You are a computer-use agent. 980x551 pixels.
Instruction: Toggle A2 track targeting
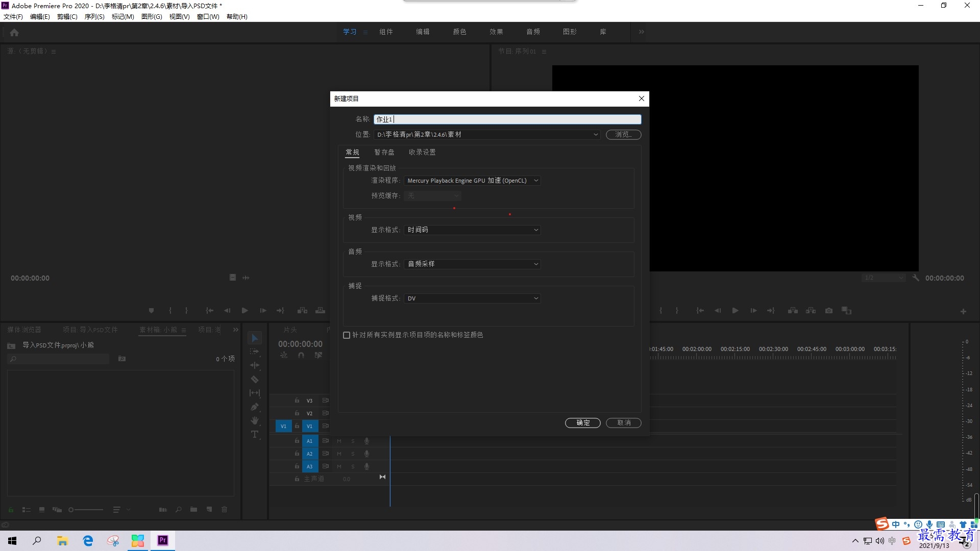(x=309, y=454)
